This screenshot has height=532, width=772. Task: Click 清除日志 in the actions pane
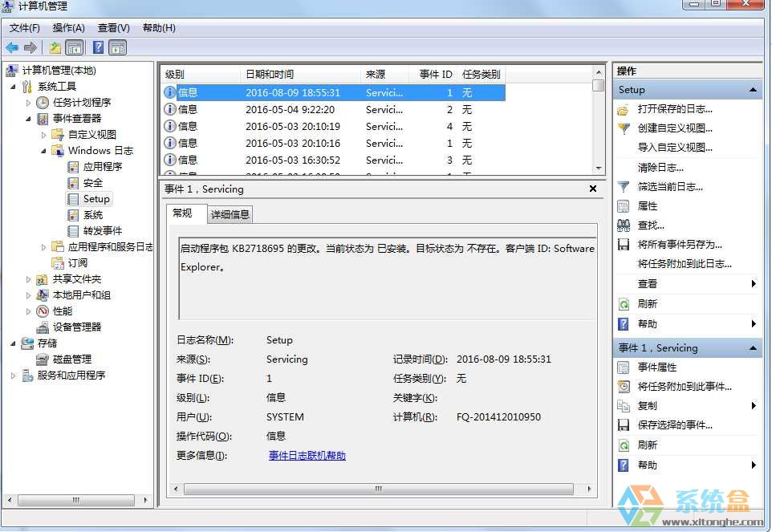coord(660,168)
